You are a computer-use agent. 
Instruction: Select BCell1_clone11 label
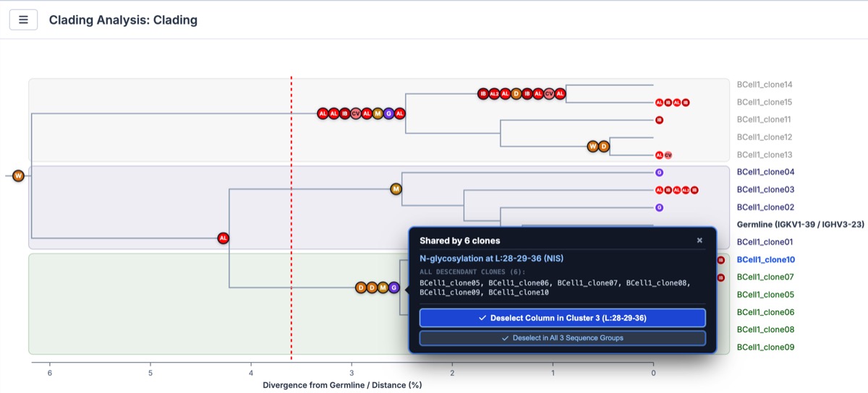tap(765, 120)
